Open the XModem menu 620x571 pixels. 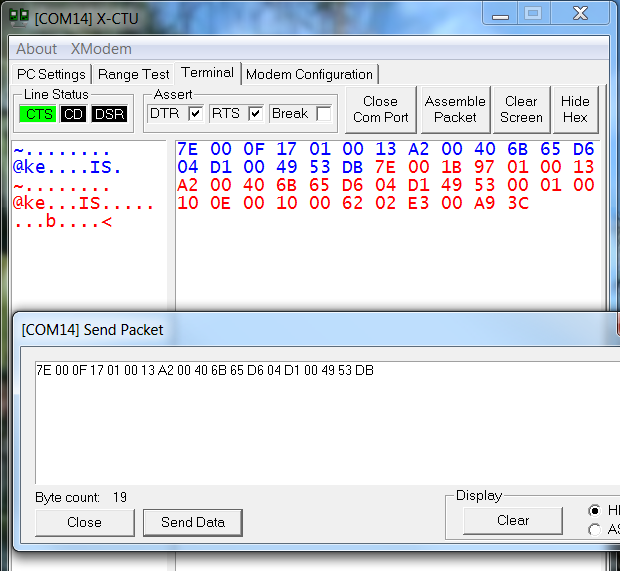click(101, 49)
